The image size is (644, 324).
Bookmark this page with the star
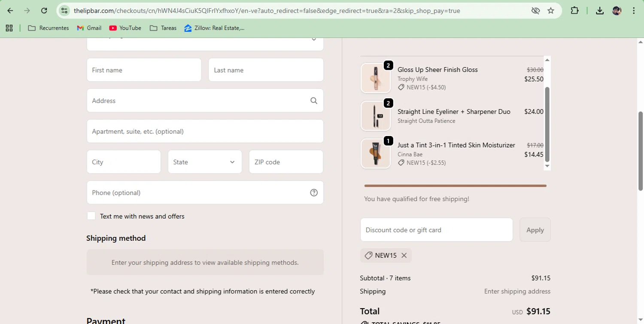click(x=551, y=11)
